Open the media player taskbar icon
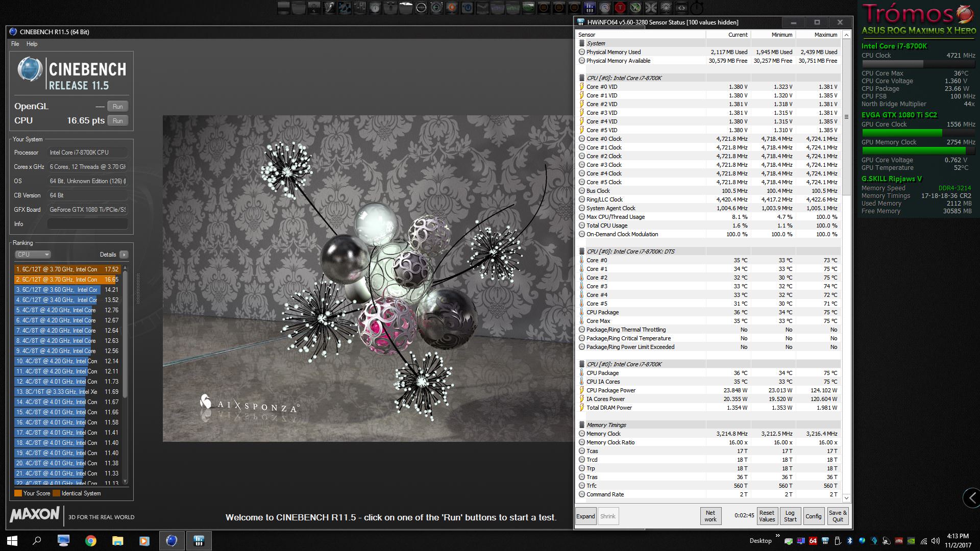The height and width of the screenshot is (551, 980). tap(144, 541)
